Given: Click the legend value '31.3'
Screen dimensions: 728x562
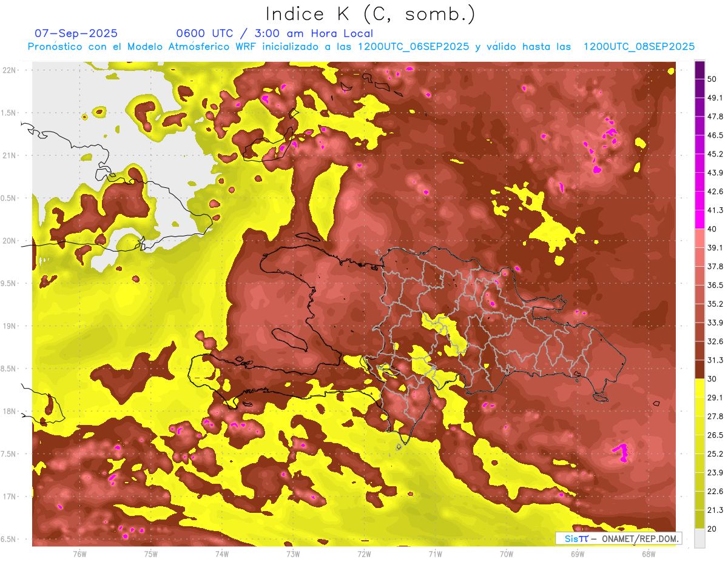Looking at the screenshot, I should click(715, 360).
